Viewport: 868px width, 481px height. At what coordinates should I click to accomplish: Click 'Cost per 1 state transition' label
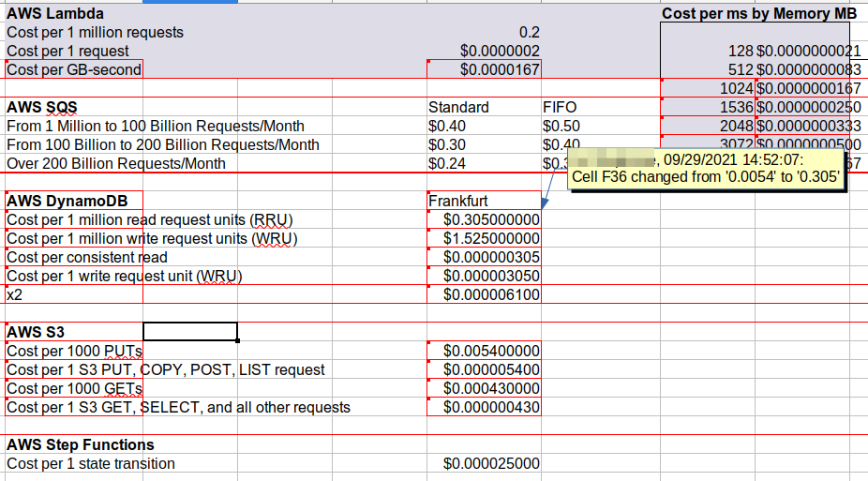pos(91,464)
